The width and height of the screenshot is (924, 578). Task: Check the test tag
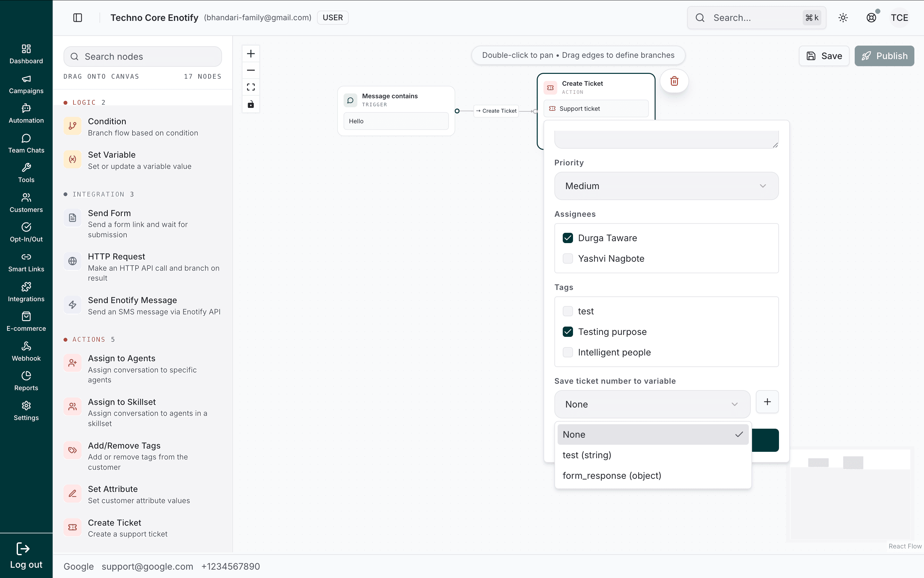[x=568, y=311]
